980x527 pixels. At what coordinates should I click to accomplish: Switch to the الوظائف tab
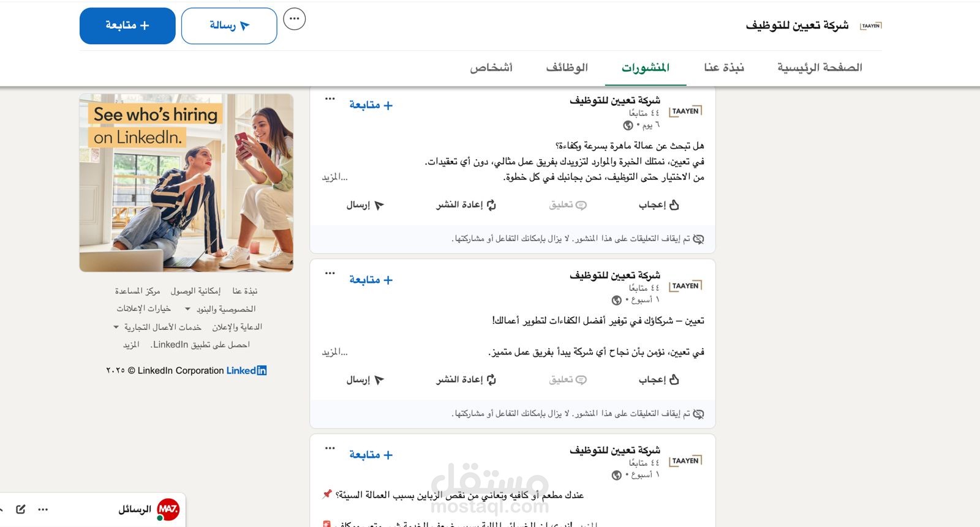click(567, 67)
